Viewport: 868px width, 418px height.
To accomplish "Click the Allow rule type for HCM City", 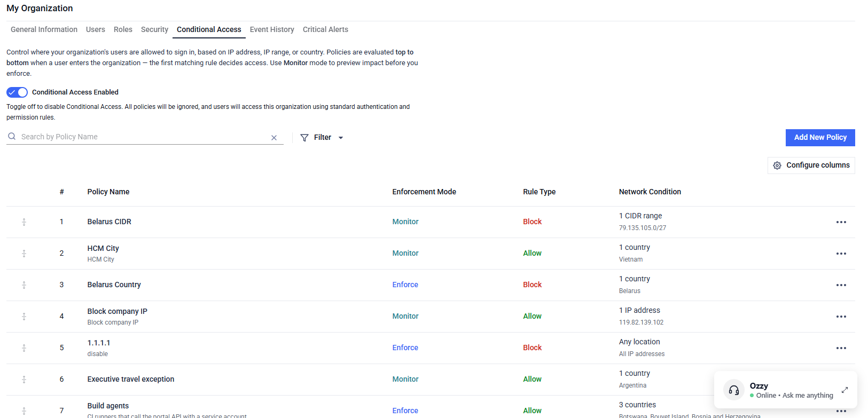I will coord(532,253).
